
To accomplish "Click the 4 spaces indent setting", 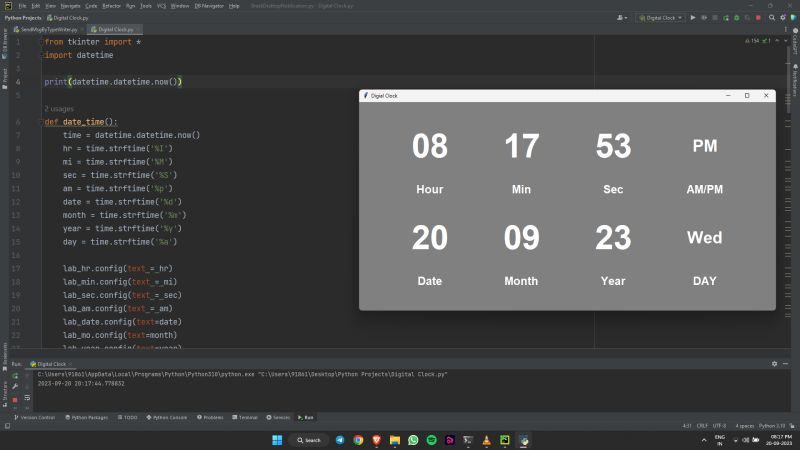I will [x=744, y=426].
